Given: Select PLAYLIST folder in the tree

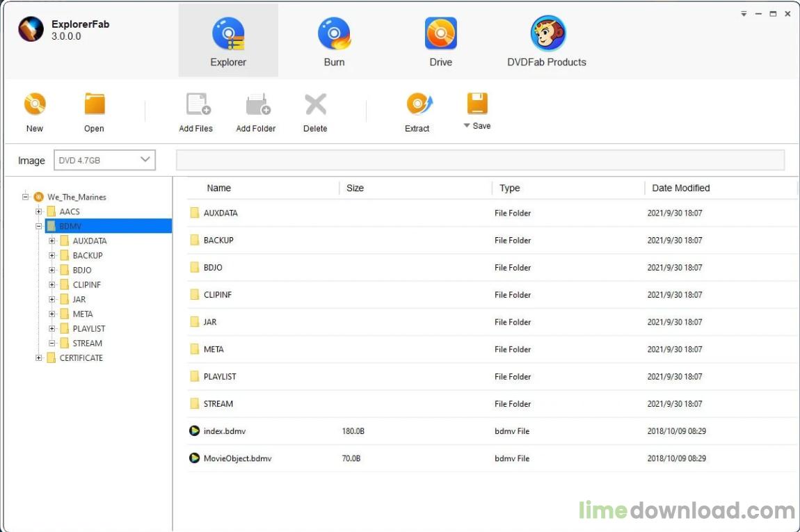Looking at the screenshot, I should pyautogui.click(x=89, y=328).
